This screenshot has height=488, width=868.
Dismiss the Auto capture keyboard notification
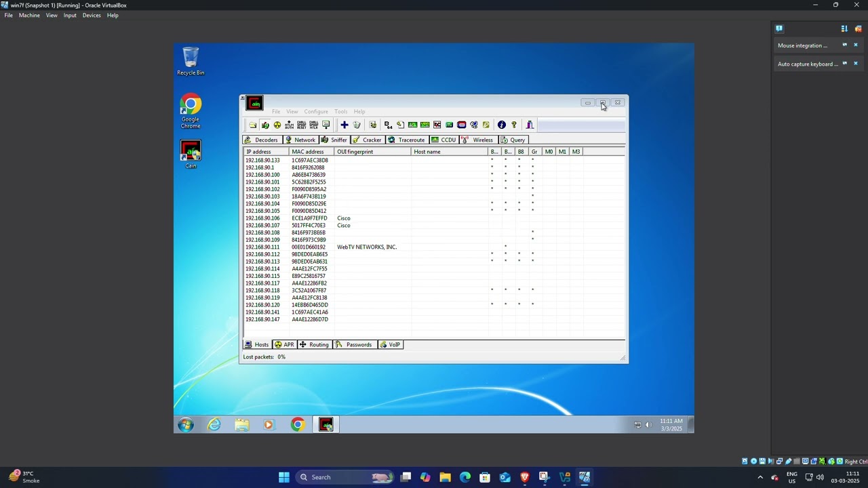click(856, 64)
